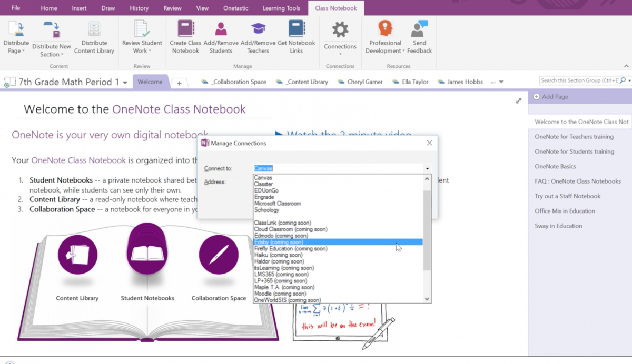Close the Manage Connections dialog

tap(429, 143)
